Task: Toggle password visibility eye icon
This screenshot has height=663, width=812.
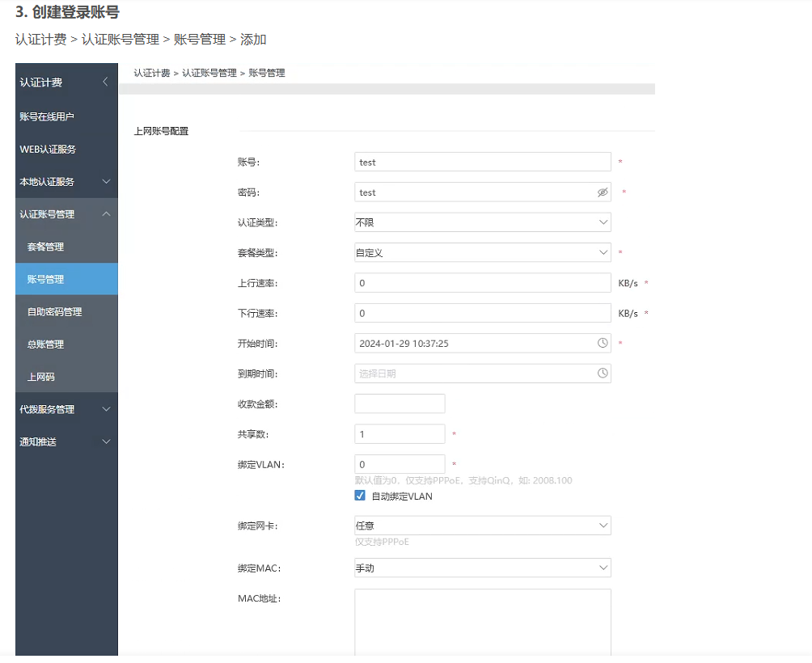Action: [x=603, y=192]
